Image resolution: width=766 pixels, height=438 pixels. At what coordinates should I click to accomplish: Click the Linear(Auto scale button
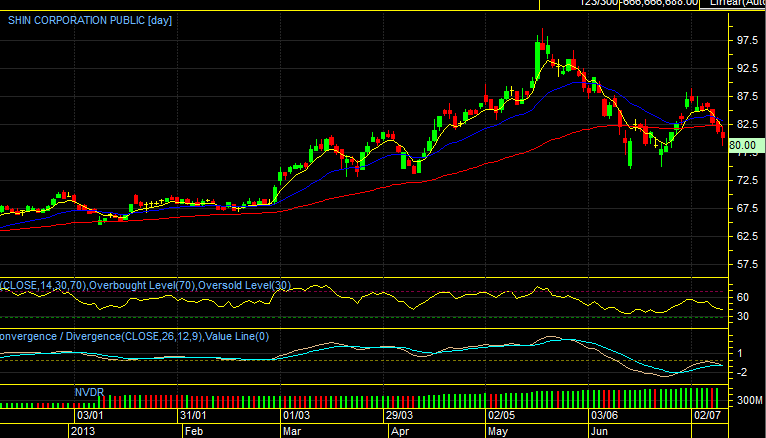[733, 3]
